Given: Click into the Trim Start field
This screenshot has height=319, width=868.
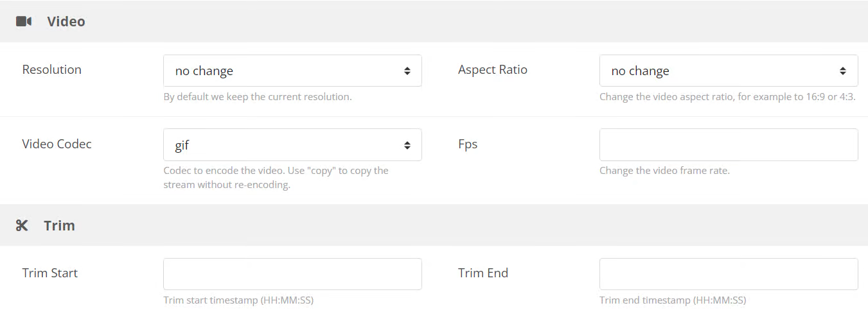Looking at the screenshot, I should [292, 274].
